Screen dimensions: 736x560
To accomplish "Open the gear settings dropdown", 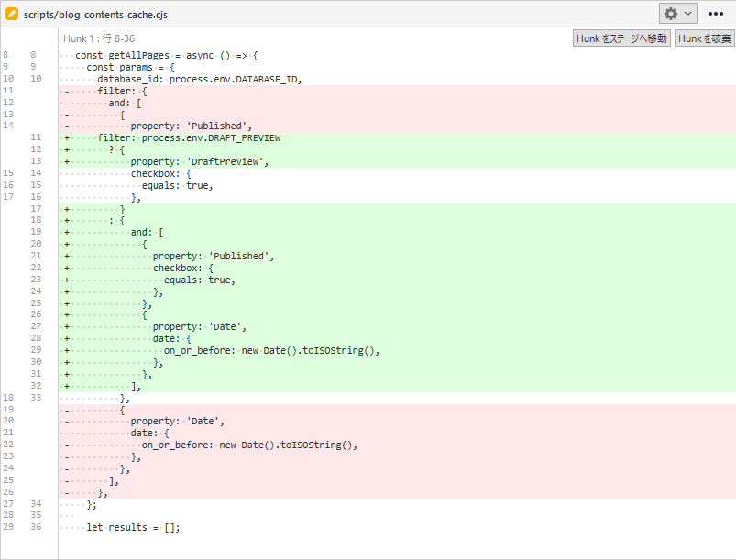I will [x=677, y=14].
